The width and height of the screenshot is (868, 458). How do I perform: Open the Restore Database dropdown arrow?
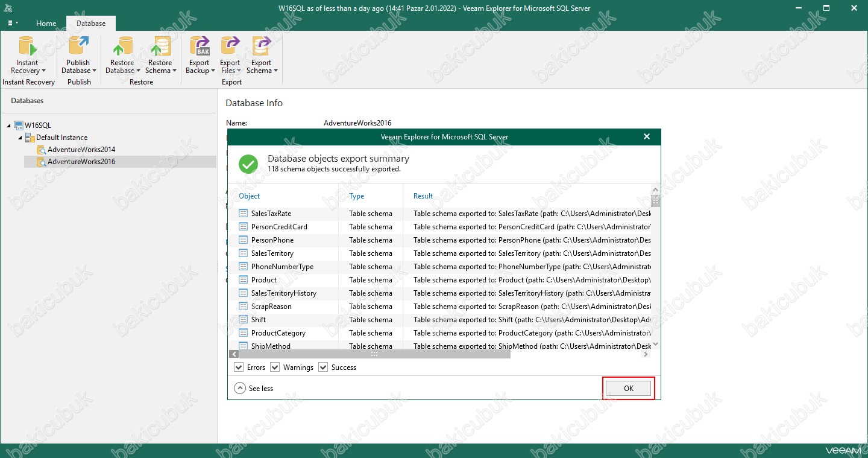(x=138, y=71)
